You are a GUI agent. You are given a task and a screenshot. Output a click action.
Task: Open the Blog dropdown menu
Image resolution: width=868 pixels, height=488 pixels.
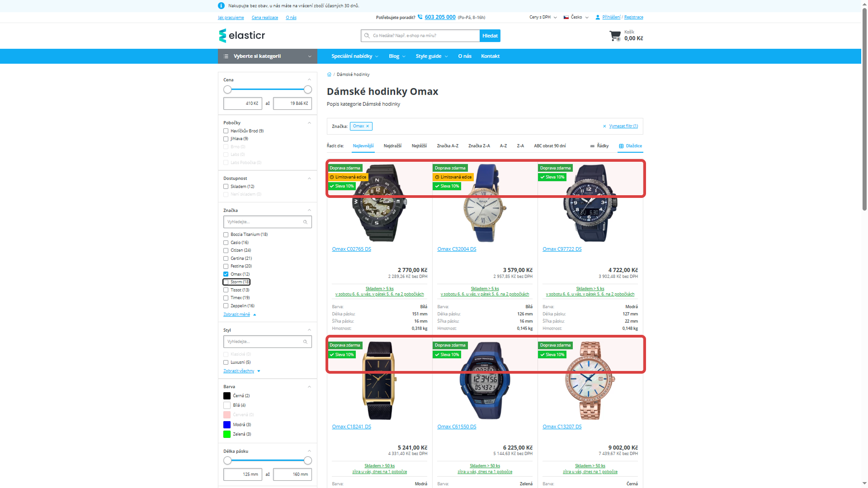(397, 56)
